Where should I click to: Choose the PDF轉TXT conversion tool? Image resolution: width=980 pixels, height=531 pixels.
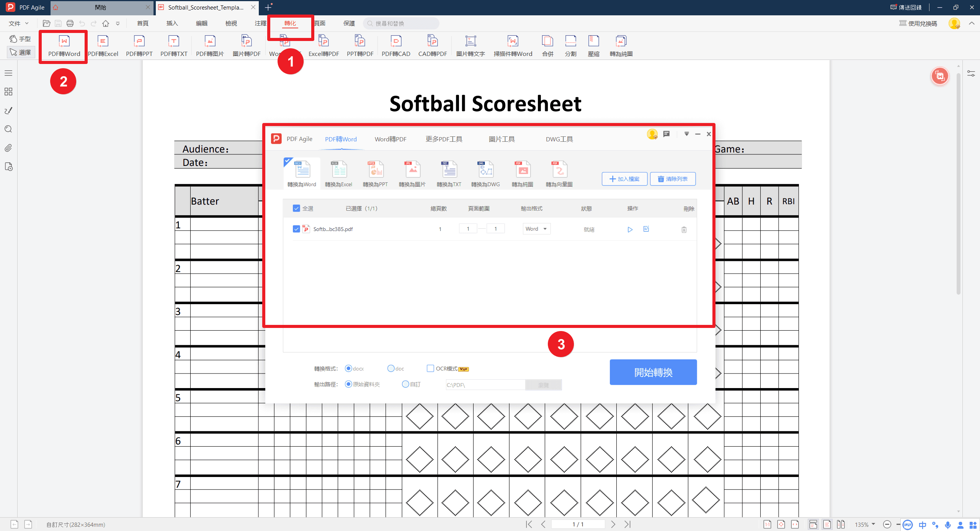pyautogui.click(x=174, y=46)
